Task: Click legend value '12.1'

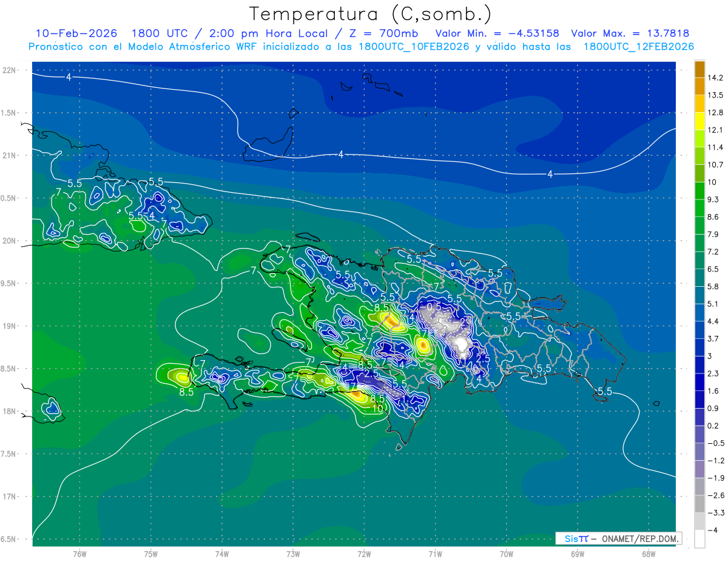Action: point(714,130)
